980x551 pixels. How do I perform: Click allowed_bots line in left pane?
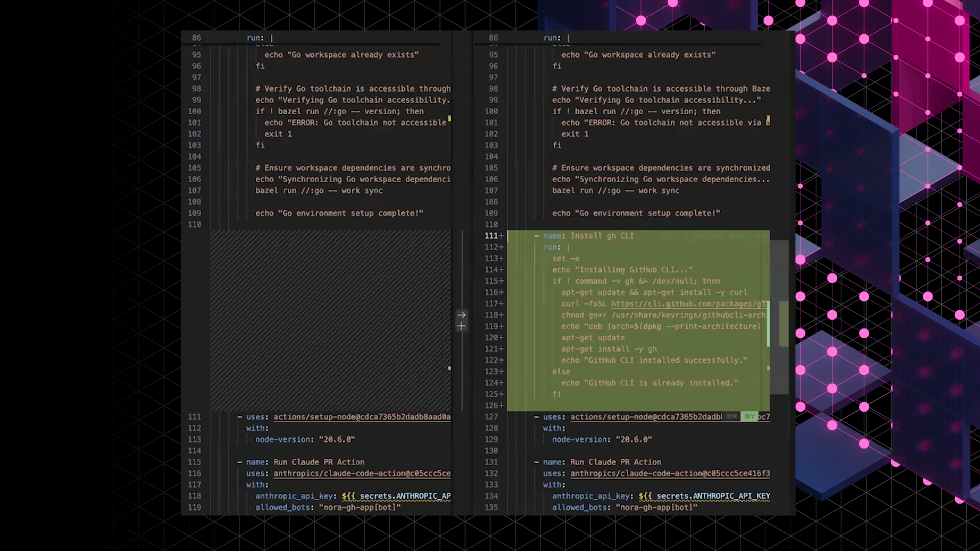pos(328,507)
